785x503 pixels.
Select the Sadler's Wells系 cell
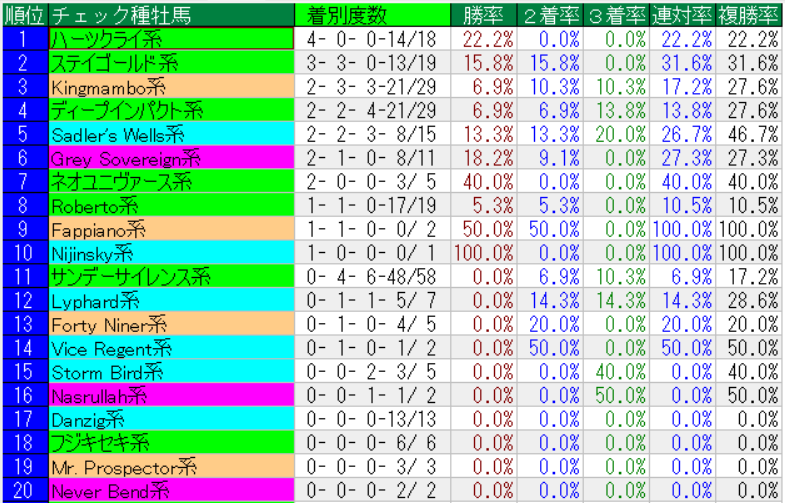pyautogui.click(x=170, y=134)
